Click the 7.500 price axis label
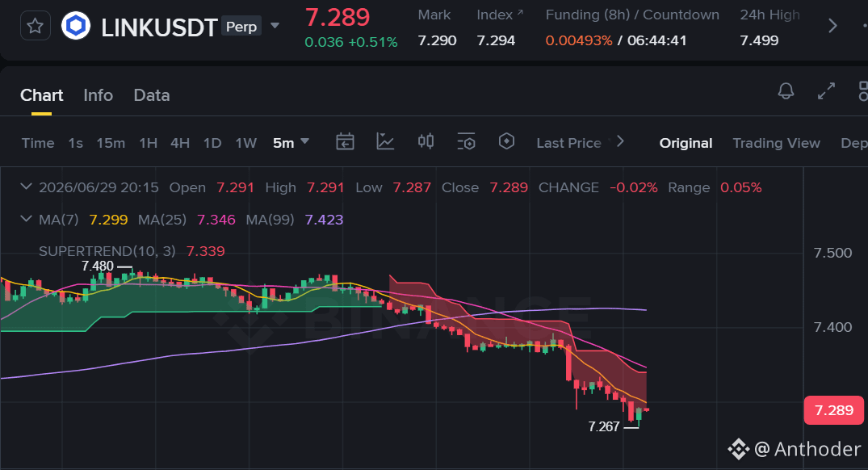Screen dimensions: 868x470 click(x=832, y=253)
